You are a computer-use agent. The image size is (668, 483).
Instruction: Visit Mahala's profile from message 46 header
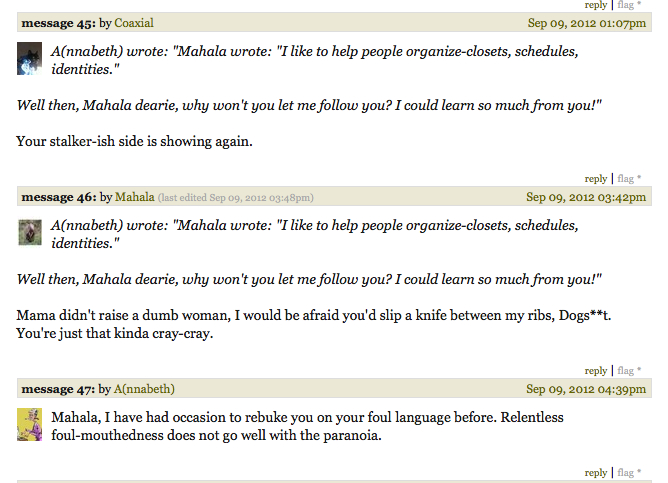tap(135, 197)
